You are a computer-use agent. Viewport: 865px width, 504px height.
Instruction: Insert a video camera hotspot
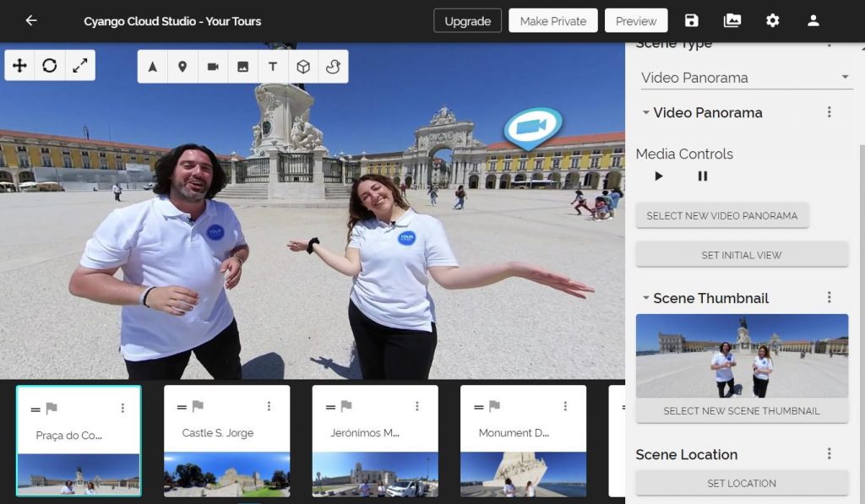pos(213,67)
